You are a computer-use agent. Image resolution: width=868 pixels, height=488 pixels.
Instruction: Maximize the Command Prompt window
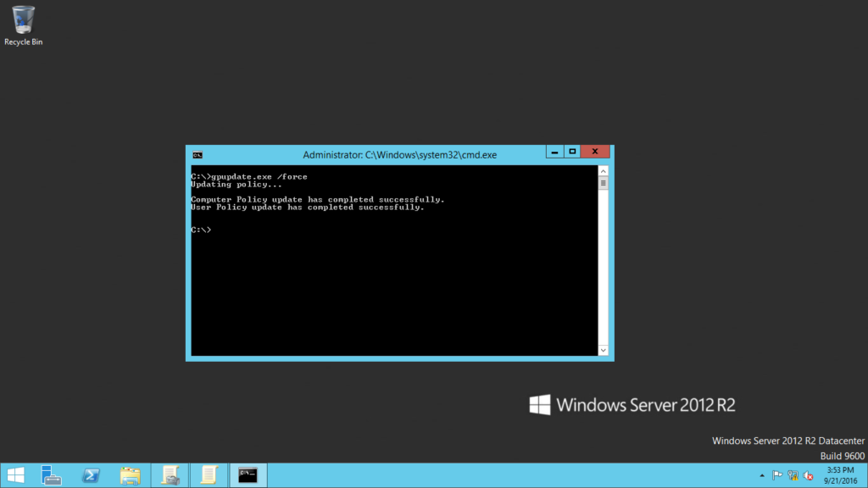(572, 152)
